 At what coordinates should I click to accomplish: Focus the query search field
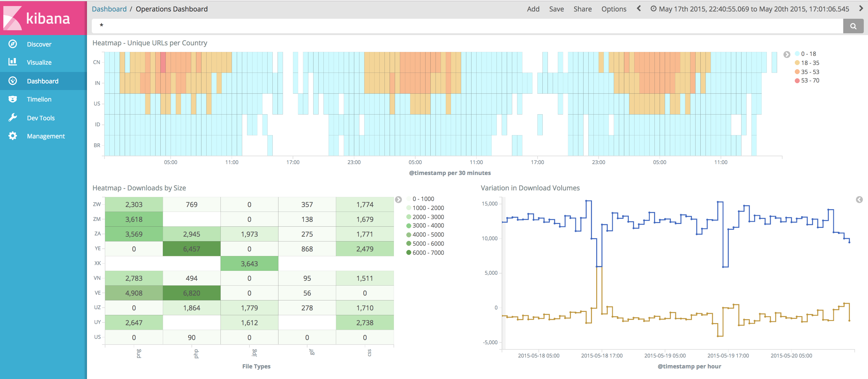[x=467, y=26]
